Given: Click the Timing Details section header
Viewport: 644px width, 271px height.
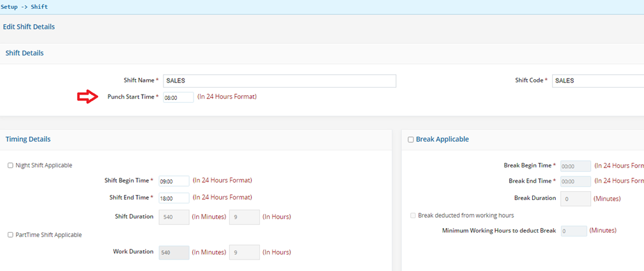Looking at the screenshot, I should pos(28,139).
